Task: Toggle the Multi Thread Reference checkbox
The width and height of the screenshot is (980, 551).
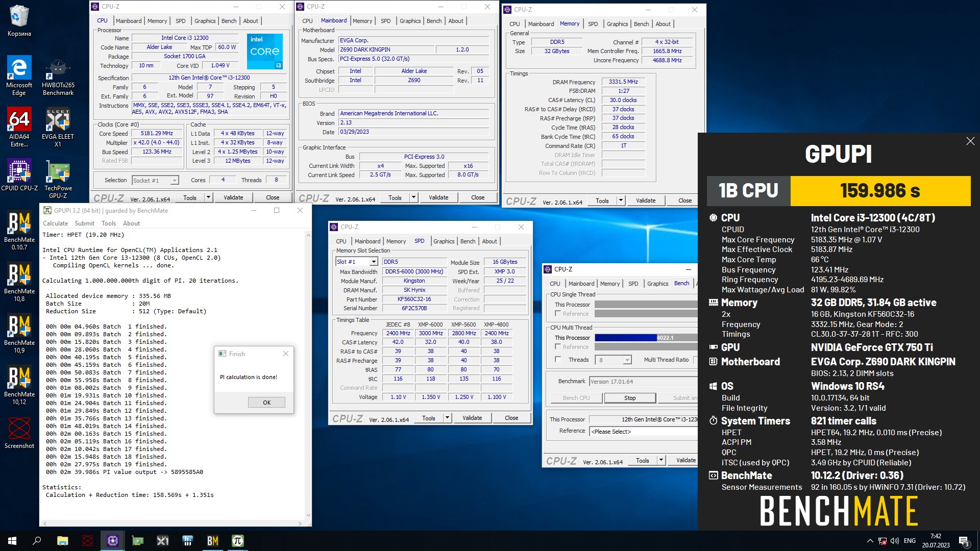Action: click(x=558, y=347)
